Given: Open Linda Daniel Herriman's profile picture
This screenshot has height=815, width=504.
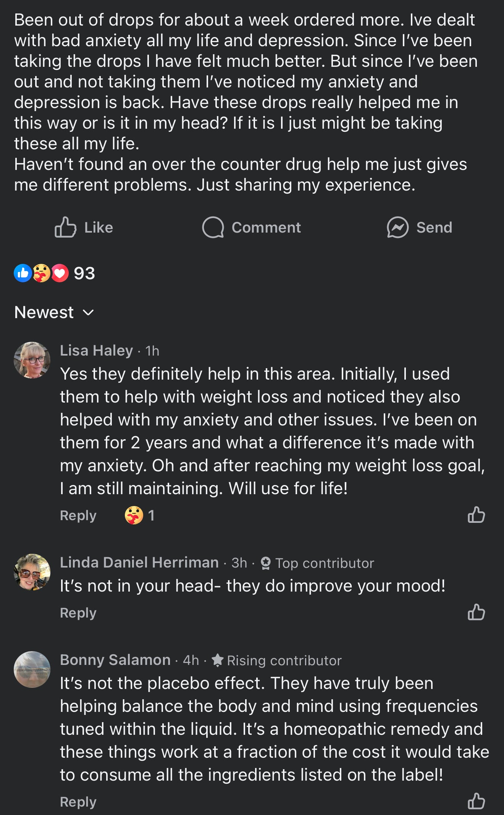Looking at the screenshot, I should click(32, 572).
